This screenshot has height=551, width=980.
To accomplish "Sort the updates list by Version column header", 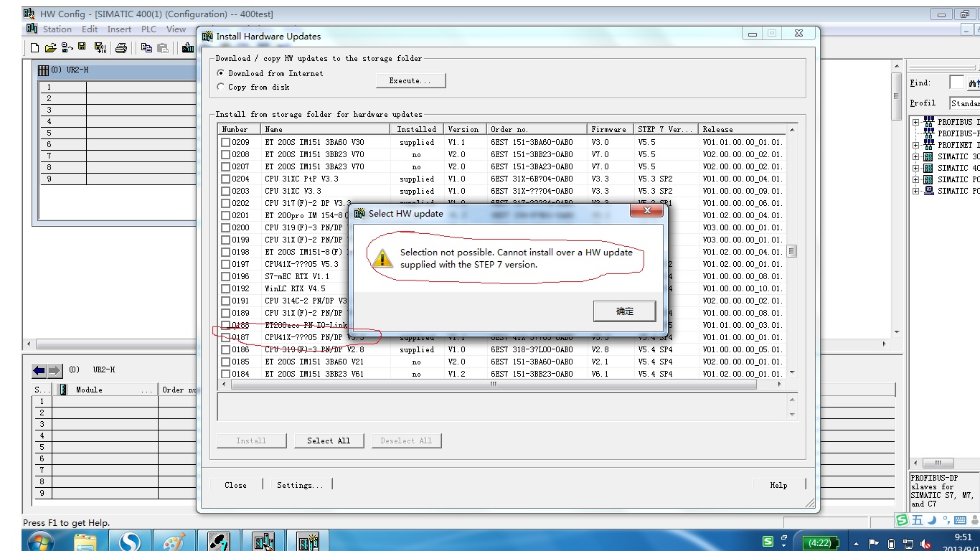I will [463, 129].
